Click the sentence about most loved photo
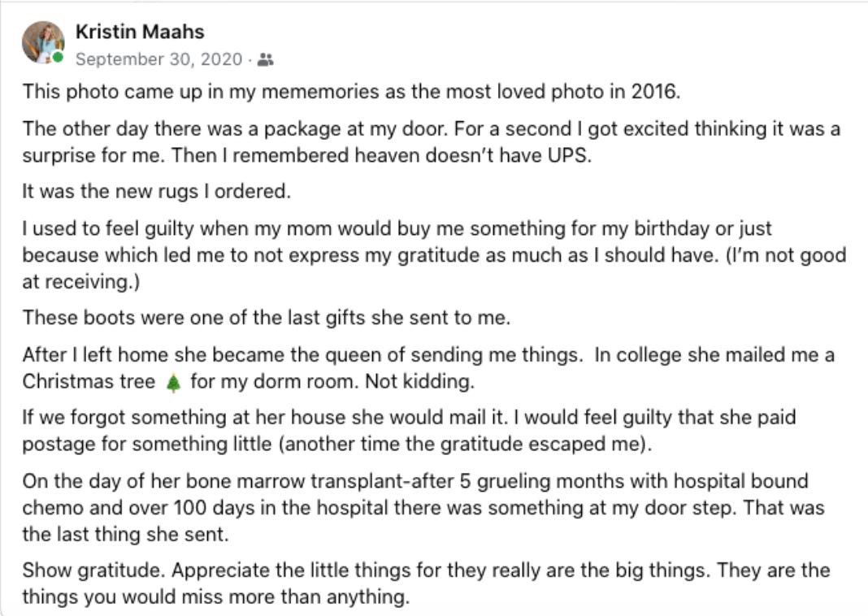 tap(351, 91)
